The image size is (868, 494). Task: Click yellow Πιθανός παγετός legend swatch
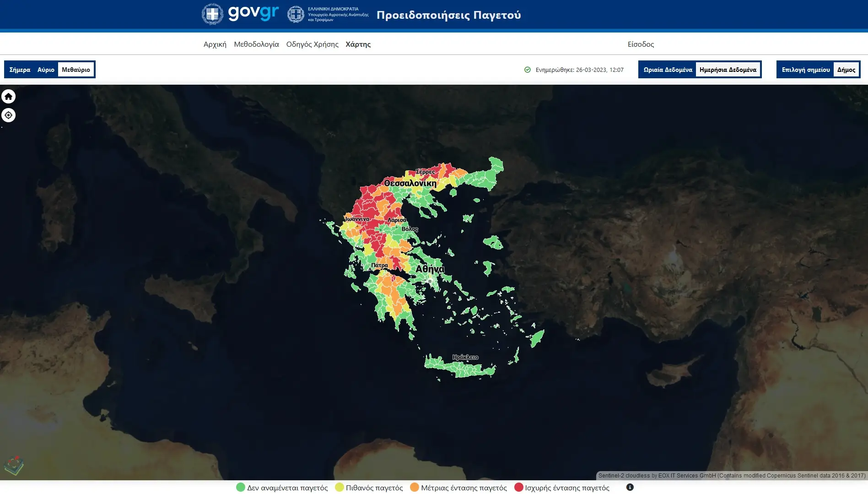point(340,487)
